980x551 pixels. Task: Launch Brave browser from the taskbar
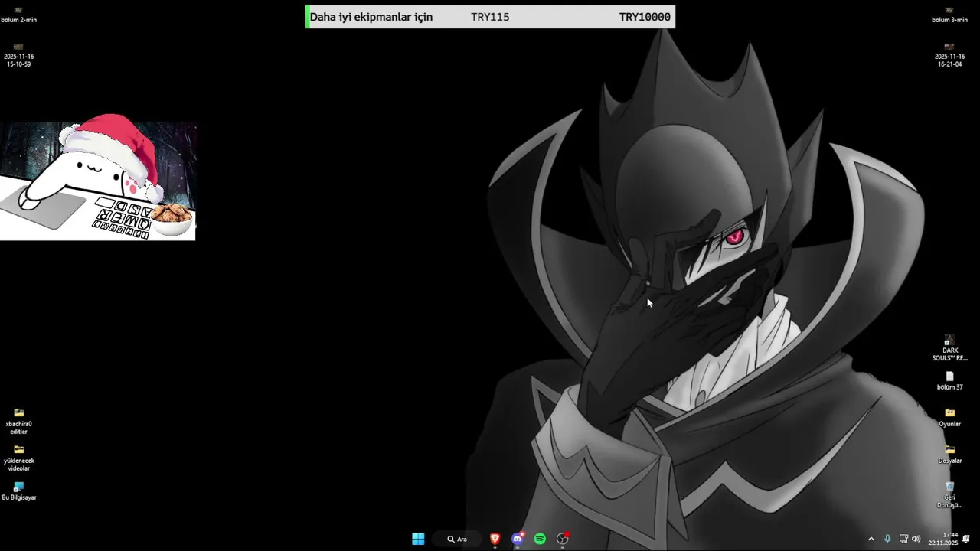click(x=495, y=539)
